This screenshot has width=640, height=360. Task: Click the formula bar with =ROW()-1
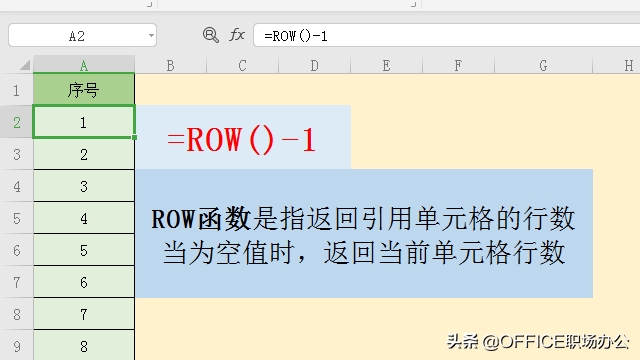tap(447, 36)
